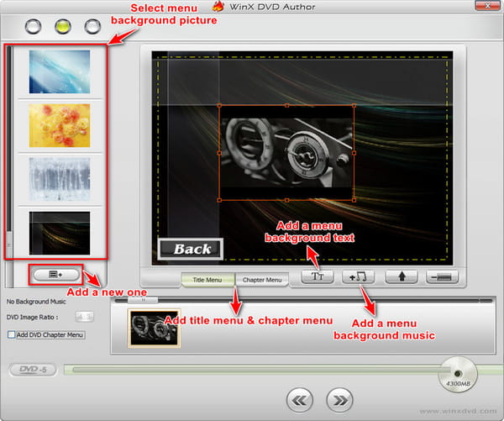
Task: Toggle the DVD Image Ratio 4:3 control
Action: (x=84, y=317)
